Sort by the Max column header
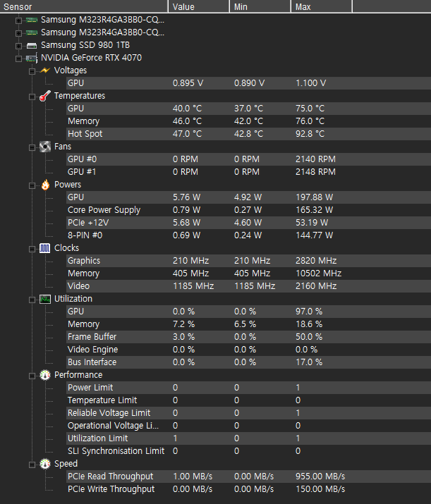This screenshot has height=504, width=431. 322,6
